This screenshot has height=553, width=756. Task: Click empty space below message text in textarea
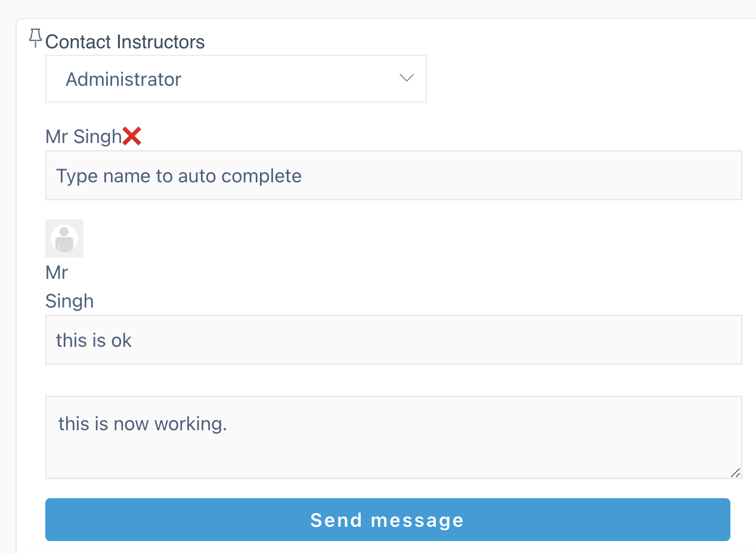tap(394, 456)
